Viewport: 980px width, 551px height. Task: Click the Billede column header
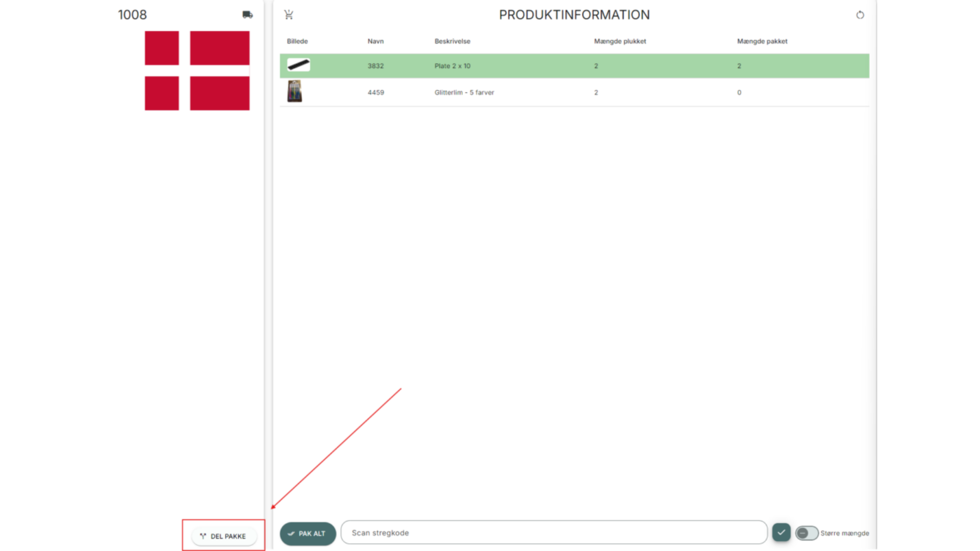[x=297, y=41]
